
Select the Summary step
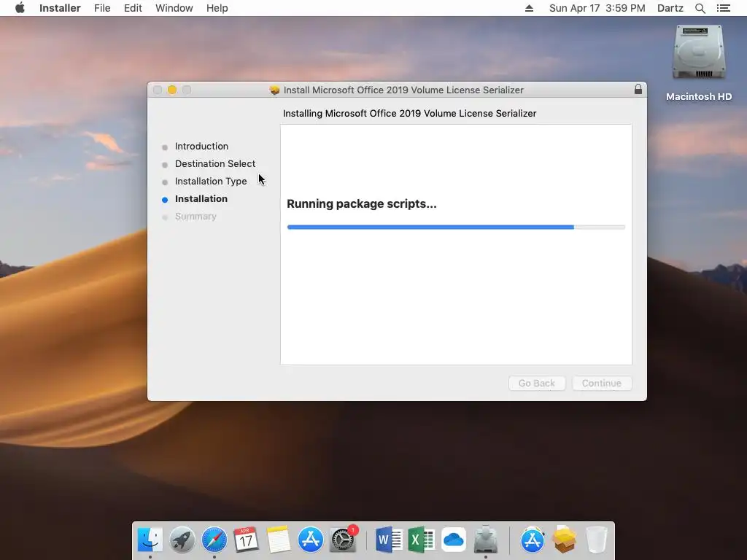196,216
